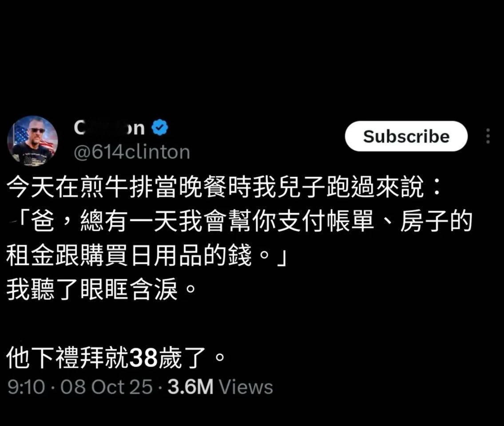Click the phrase 支付帳單 in the quote
504x426 pixels.
(x=325, y=221)
